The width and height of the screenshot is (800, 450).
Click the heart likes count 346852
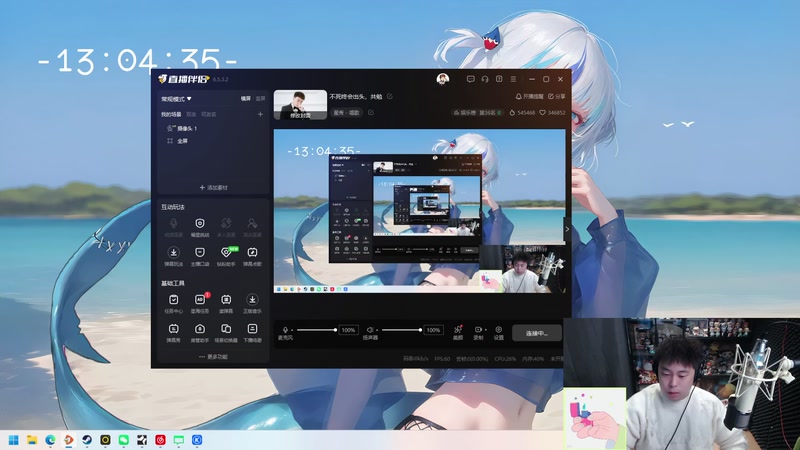pyautogui.click(x=552, y=113)
